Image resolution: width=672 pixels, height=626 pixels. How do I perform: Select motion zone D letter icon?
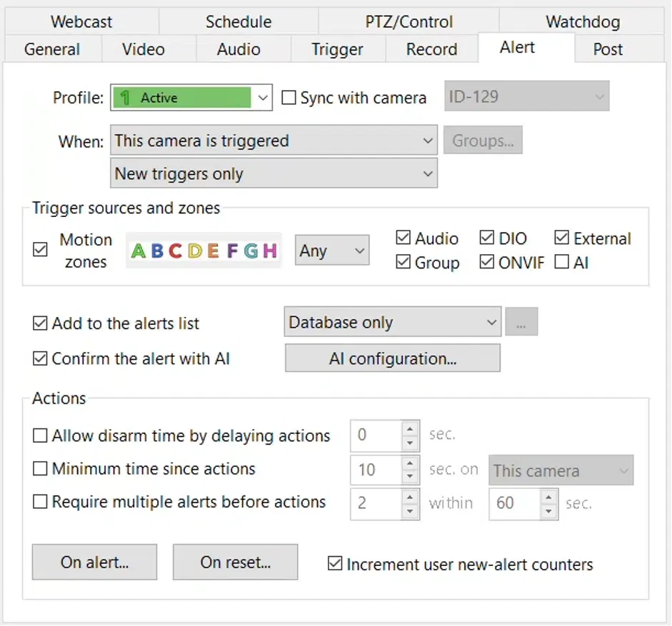(194, 251)
